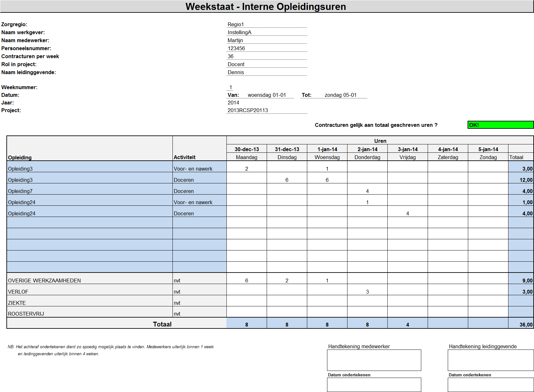Click the 1-jan-14 date header

(327, 149)
